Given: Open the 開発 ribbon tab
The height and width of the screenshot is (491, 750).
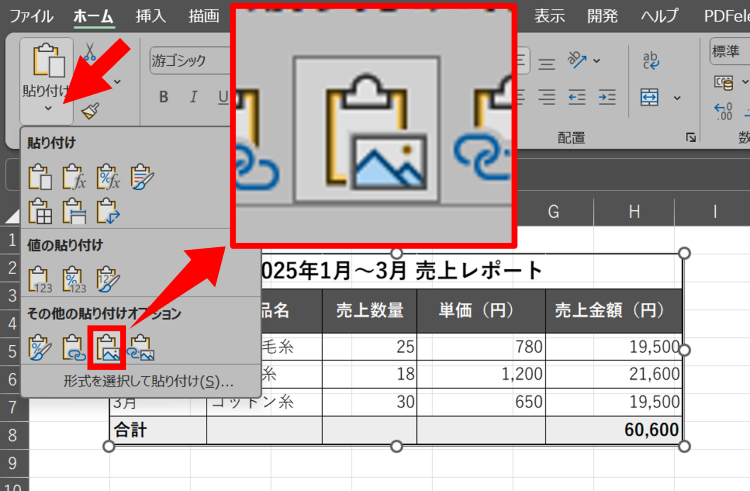Looking at the screenshot, I should pos(603,16).
